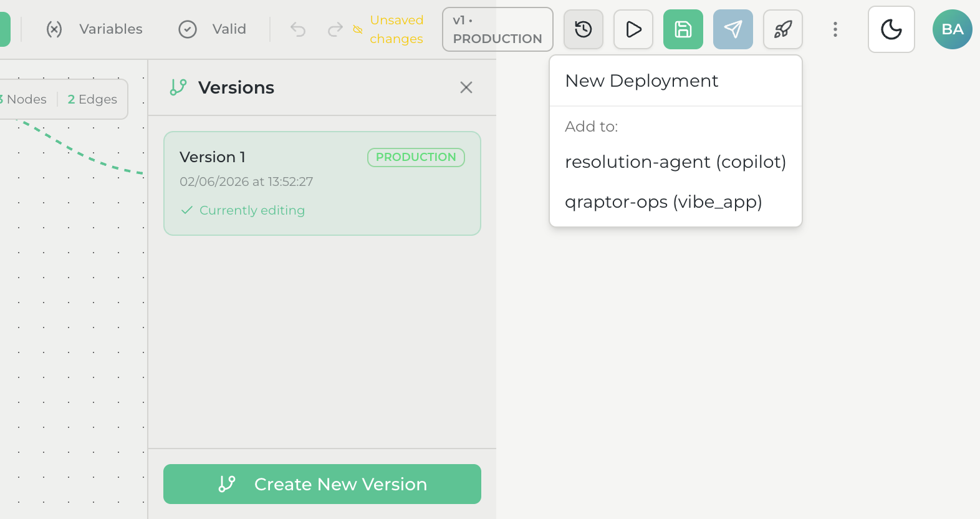This screenshot has height=519, width=980.
Task: Select the Version 1 card
Action: (x=322, y=183)
